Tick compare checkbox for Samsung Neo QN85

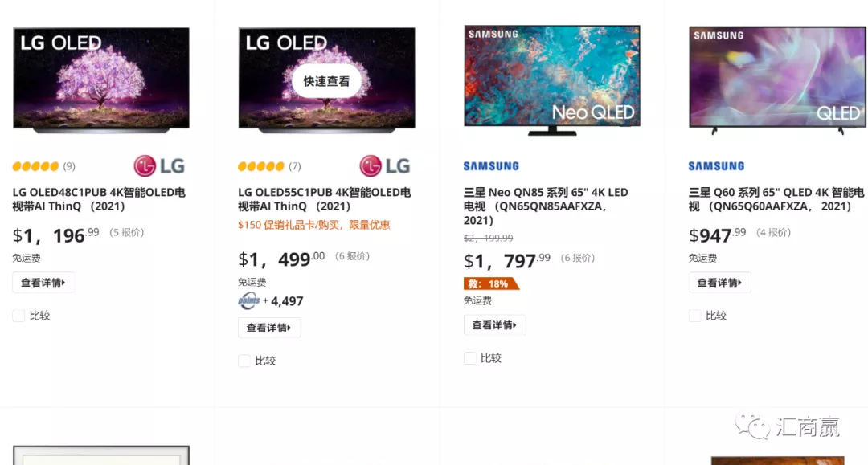coord(470,358)
